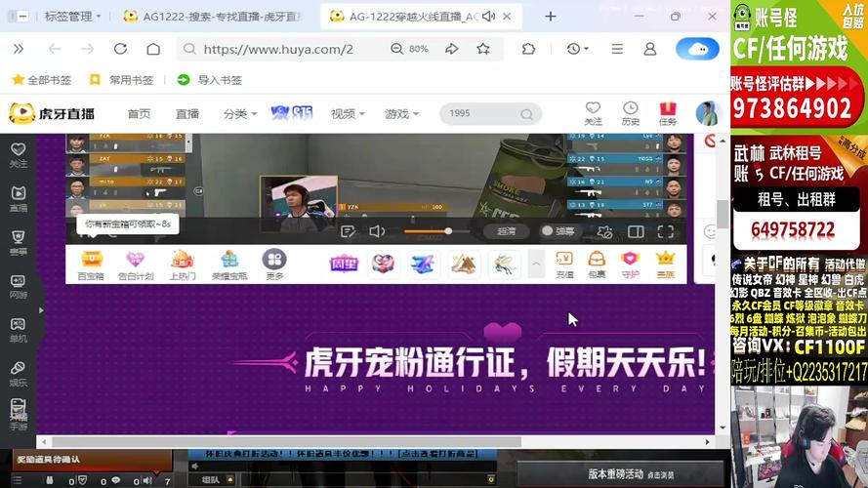868x488 pixels.
Task: Mute the AG-1222 tab via its speaker icon
Action: (488, 17)
